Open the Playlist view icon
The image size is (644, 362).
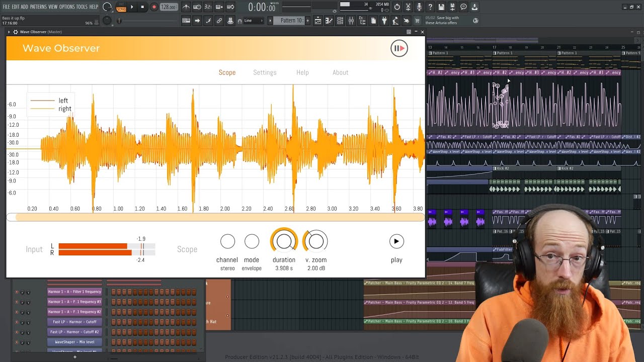point(318,21)
